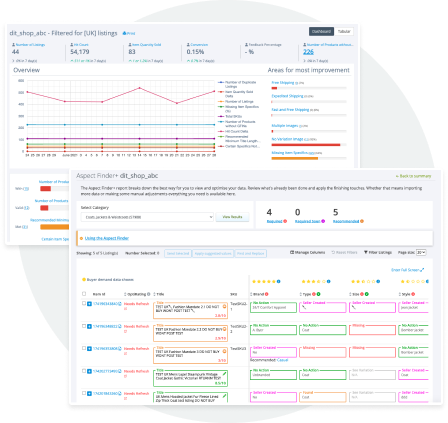Click the Print icon link in the dashboard header
This screenshot has height=423, width=448.
coord(129,33)
